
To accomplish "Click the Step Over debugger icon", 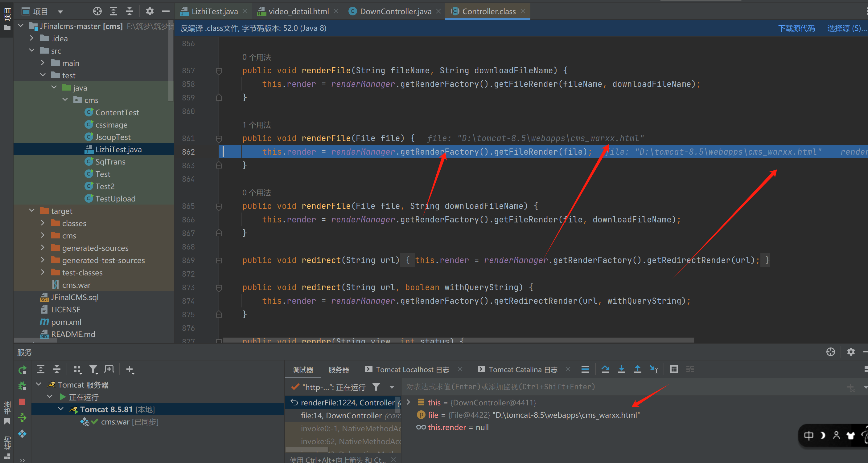I will coord(605,369).
